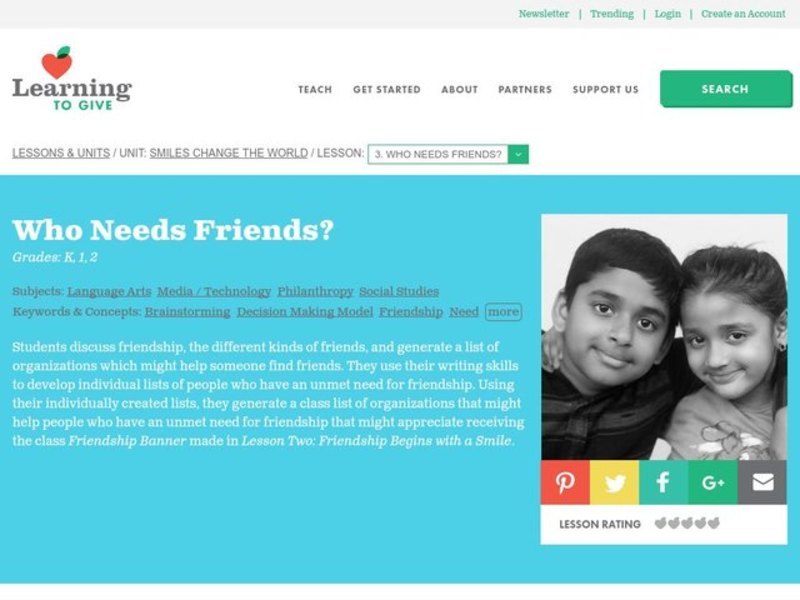Open the Teach menu
The height and width of the screenshot is (600, 800).
tap(315, 89)
